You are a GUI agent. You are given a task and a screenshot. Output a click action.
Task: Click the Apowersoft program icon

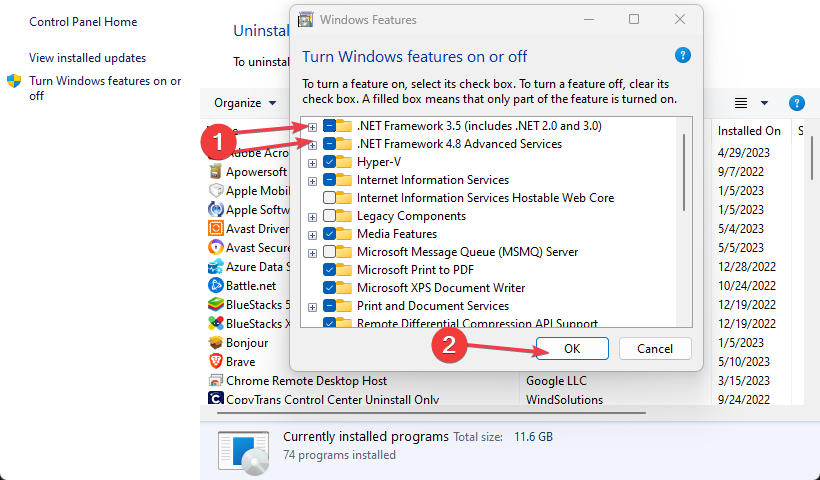coord(215,172)
